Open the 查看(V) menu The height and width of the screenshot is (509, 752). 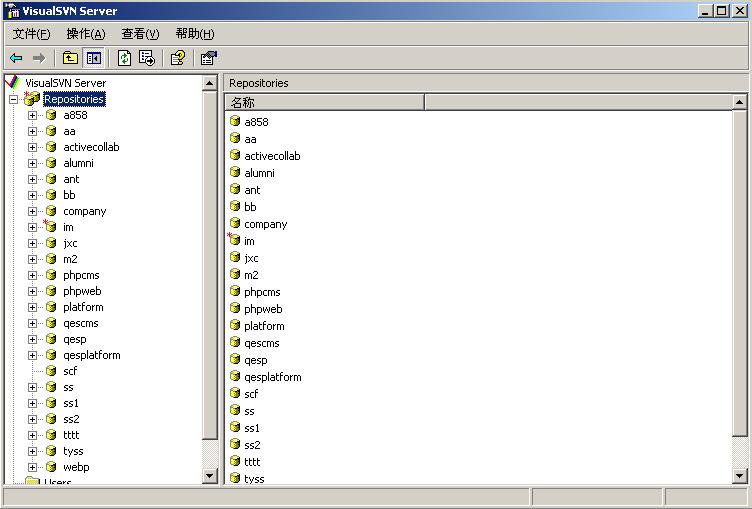(140, 34)
